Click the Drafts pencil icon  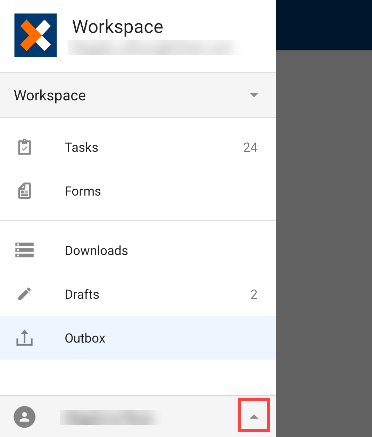point(24,294)
